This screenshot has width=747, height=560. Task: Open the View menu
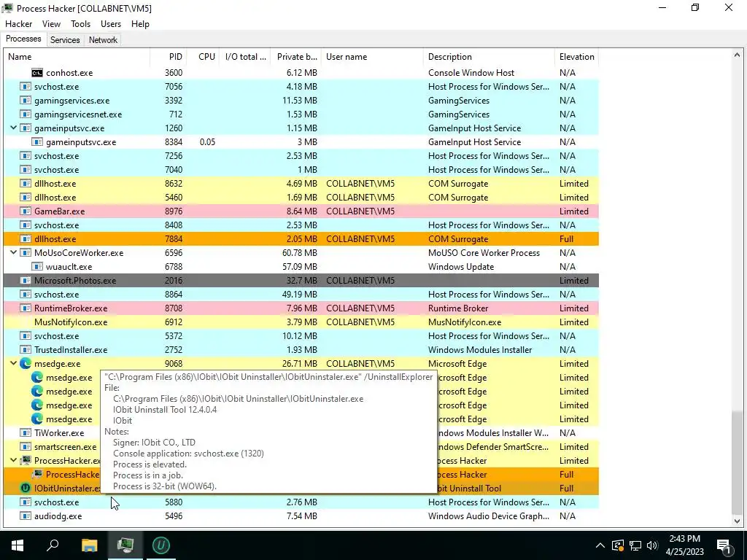click(x=51, y=24)
